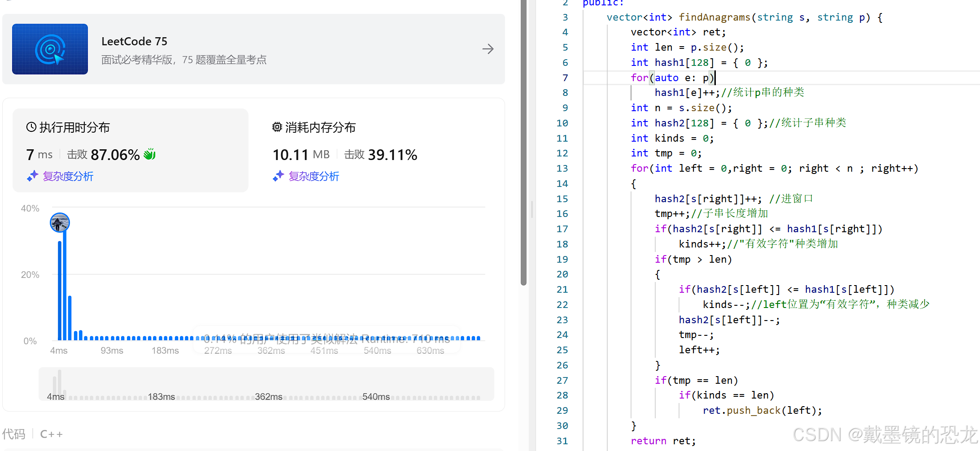980x451 pixels.
Task: Click line number 29 in code editor
Action: tap(562, 410)
